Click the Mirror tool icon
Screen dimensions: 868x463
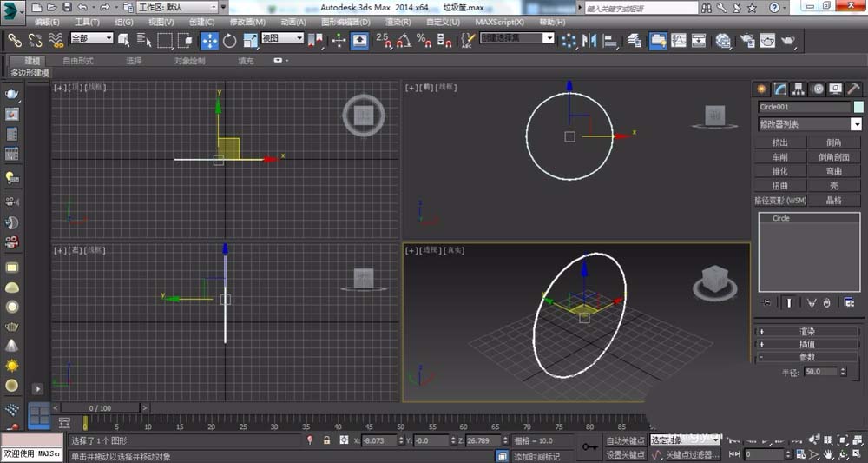click(590, 40)
